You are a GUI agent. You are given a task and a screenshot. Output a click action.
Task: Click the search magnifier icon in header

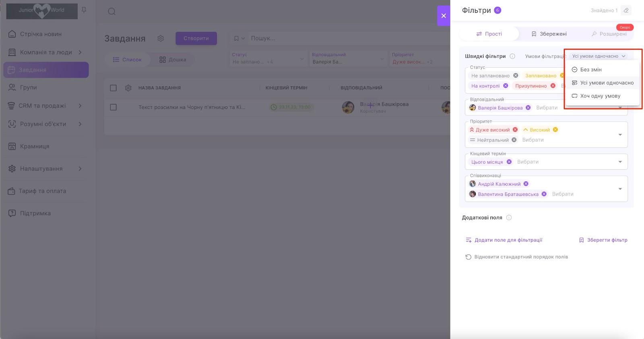pyautogui.click(x=112, y=11)
